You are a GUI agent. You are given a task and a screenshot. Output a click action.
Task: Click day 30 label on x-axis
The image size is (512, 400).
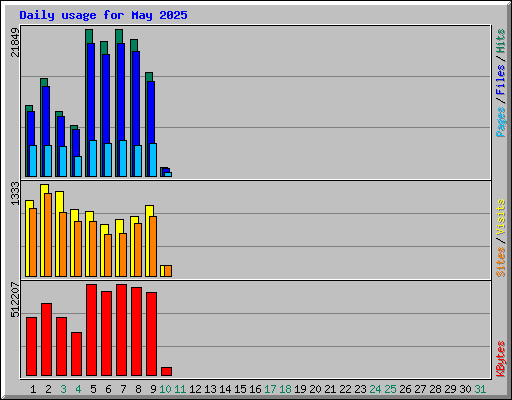tap(465, 389)
